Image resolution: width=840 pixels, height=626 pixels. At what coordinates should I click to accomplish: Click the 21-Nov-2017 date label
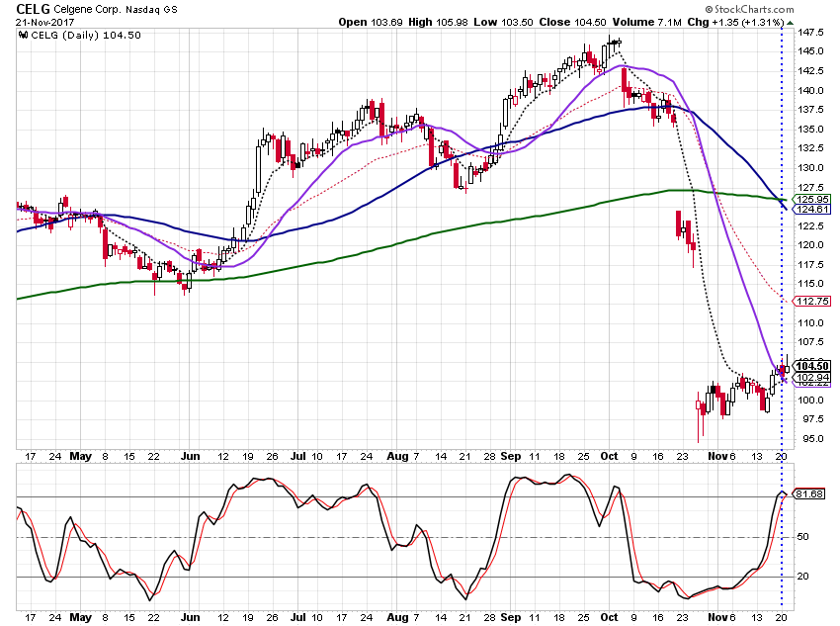pyautogui.click(x=45, y=23)
